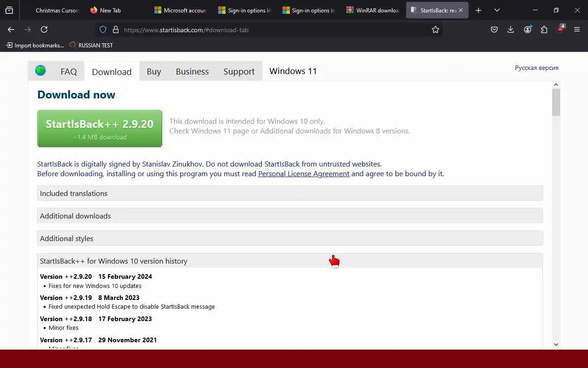Open tracking protection shield icon
The height and width of the screenshot is (368, 588).
click(x=103, y=29)
